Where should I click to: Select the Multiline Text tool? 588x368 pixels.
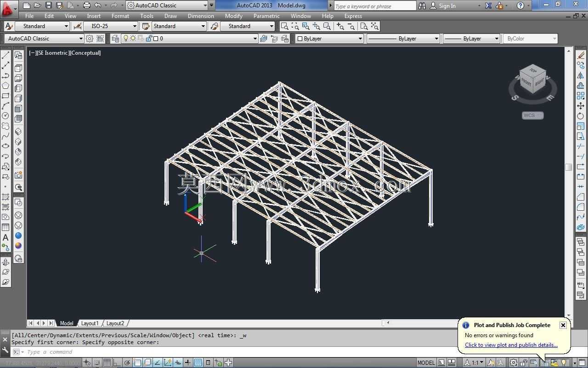(x=6, y=237)
